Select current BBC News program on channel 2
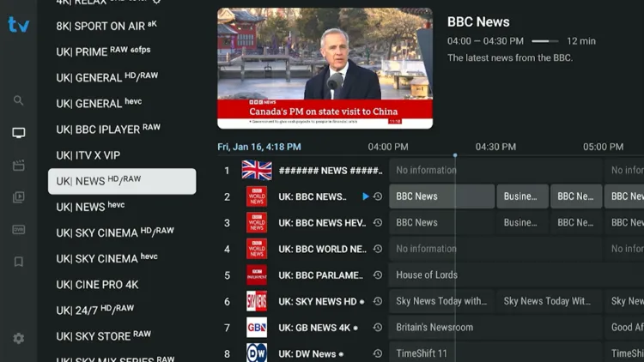 (442, 196)
